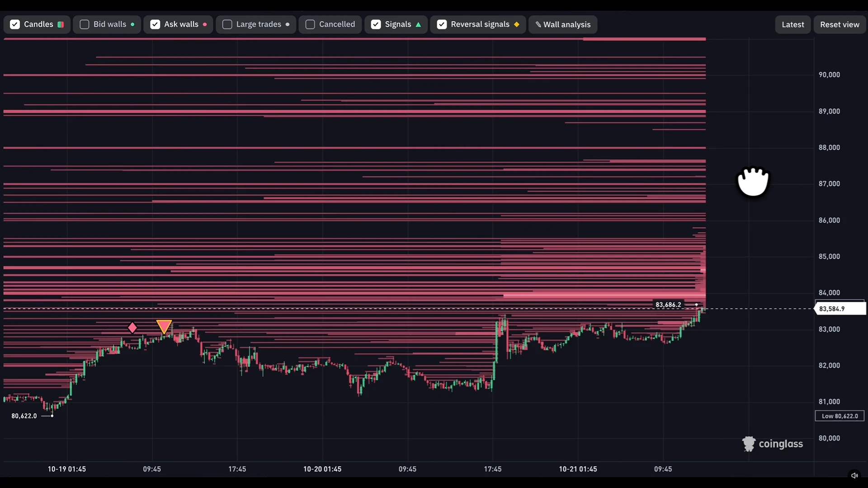This screenshot has height=488, width=868.
Task: Click the current price label 83,584.9
Action: tap(840, 309)
